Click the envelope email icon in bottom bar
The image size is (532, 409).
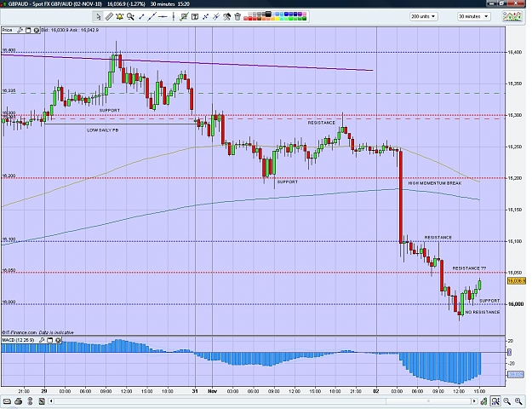7,401
